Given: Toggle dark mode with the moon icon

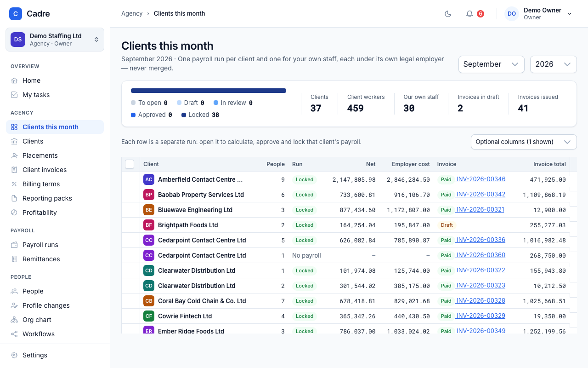Looking at the screenshot, I should pyautogui.click(x=448, y=14).
